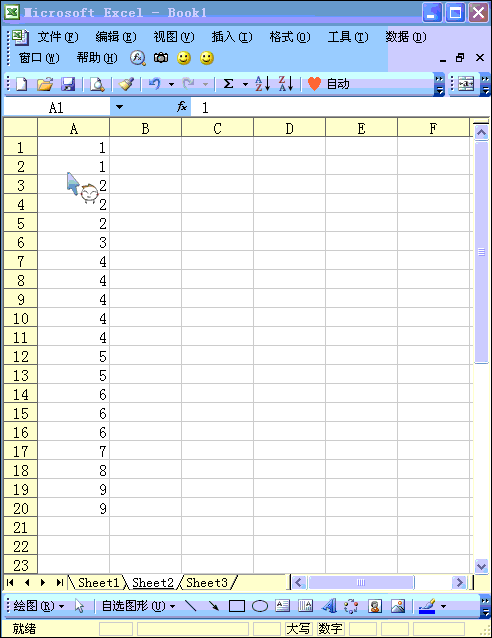This screenshot has width=492, height=638.
Task: Insert Clip Art
Action: pos(374,606)
